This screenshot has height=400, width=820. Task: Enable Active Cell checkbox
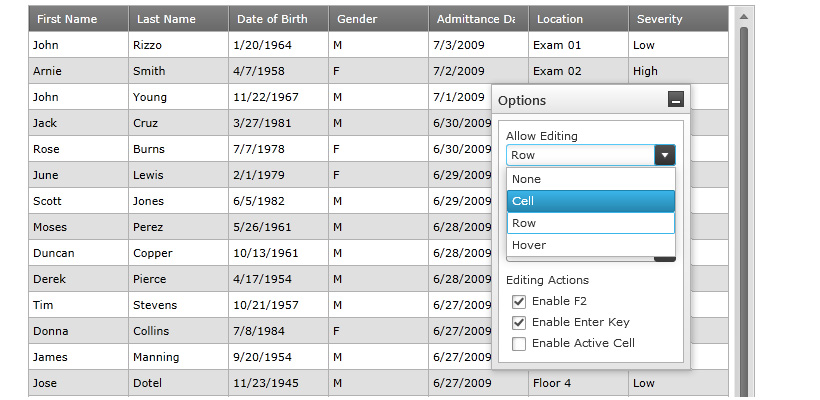pos(519,344)
